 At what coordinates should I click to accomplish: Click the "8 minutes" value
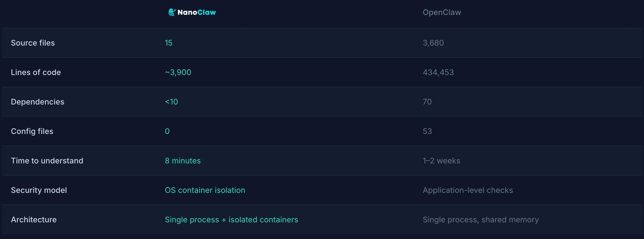pos(183,161)
